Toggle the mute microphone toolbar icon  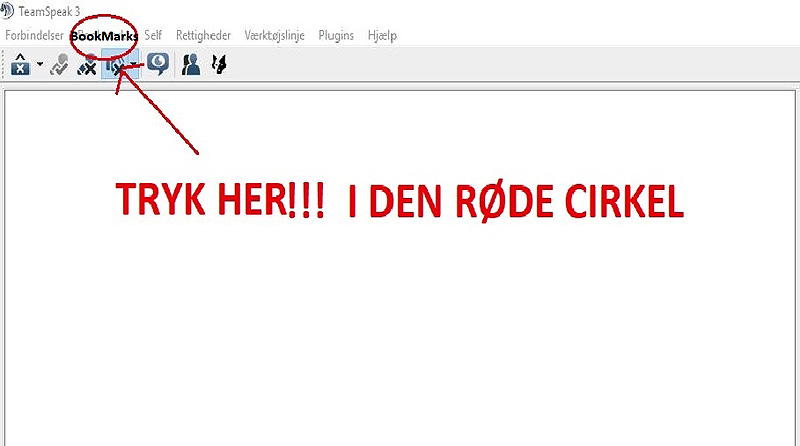pyautogui.click(x=88, y=66)
